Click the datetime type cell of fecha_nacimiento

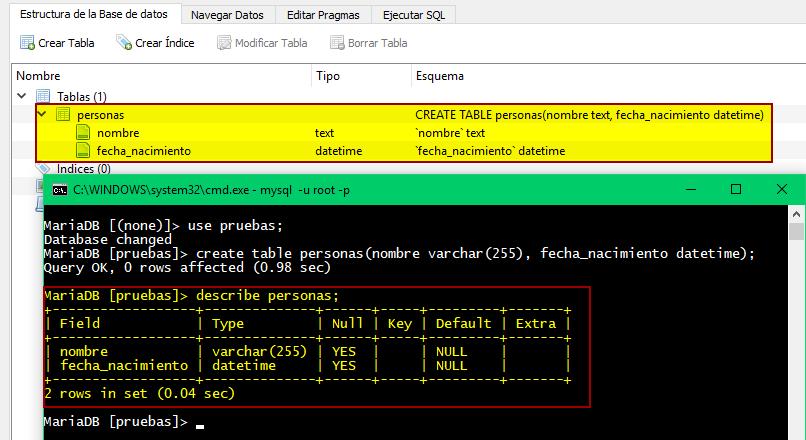coord(338,151)
